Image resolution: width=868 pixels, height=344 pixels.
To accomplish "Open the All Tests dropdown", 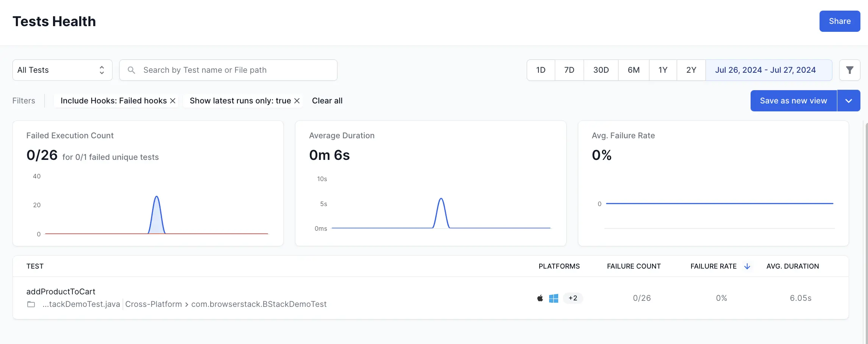I will coord(62,70).
